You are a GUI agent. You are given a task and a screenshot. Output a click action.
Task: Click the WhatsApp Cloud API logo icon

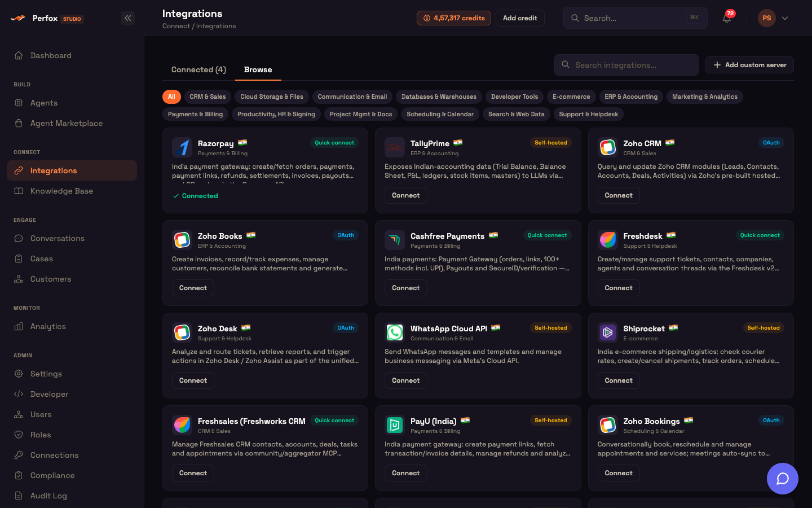click(395, 332)
